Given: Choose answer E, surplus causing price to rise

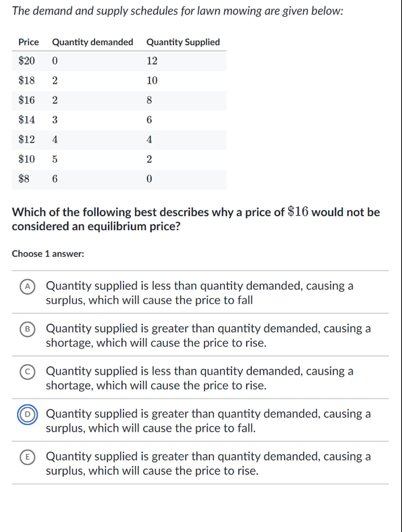Looking at the screenshot, I should tap(208, 463).
